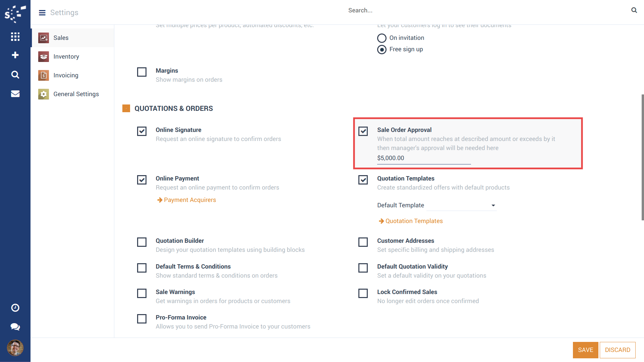Toggle the hamburger menu next to Settings
This screenshot has width=644, height=362.
pos(42,13)
